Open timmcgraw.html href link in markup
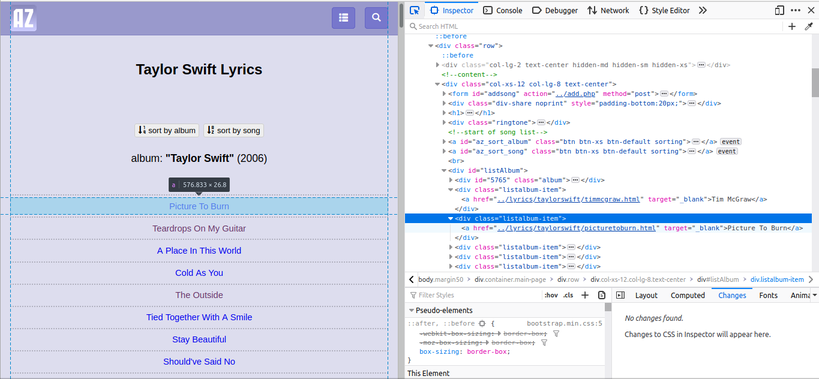819x379 pixels. click(567, 199)
